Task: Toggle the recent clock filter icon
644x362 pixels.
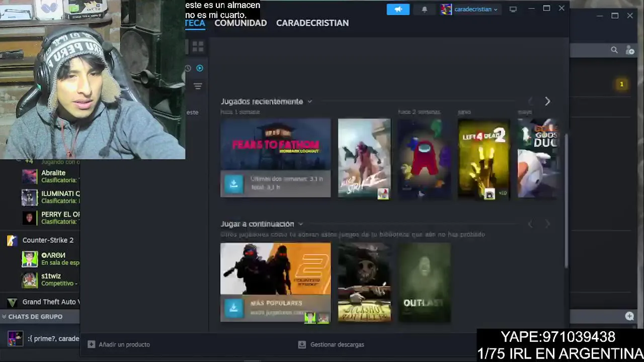Action: click(x=188, y=68)
